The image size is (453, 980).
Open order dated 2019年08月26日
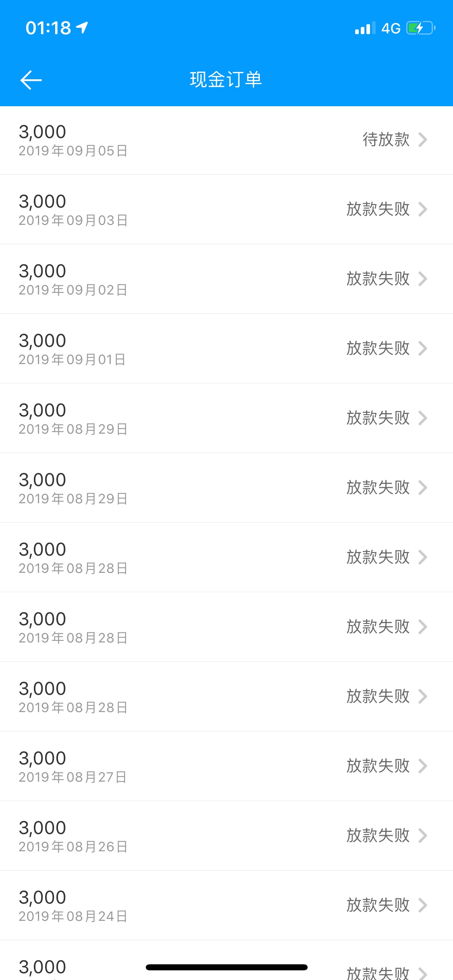click(x=226, y=836)
